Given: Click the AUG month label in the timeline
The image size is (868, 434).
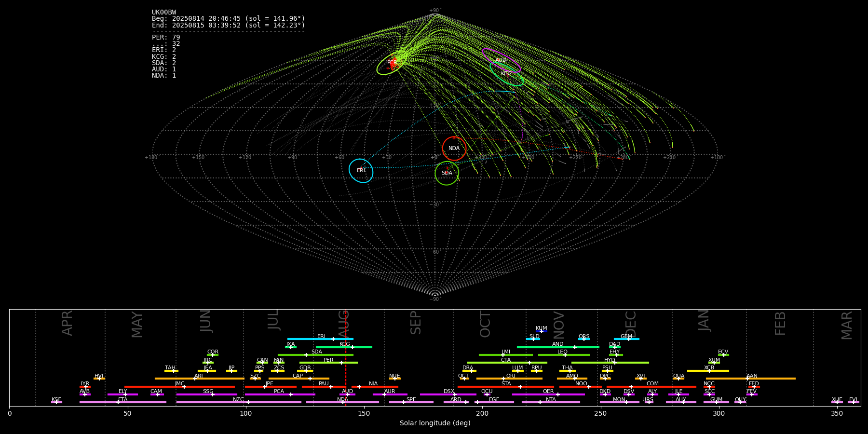Looking at the screenshot, I should click(x=343, y=324).
